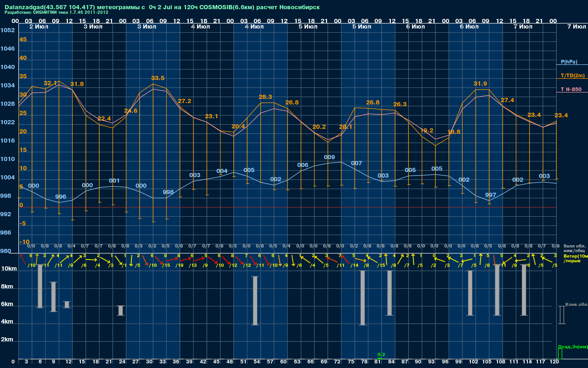Click the 20.2 temperature label
Screen dimensions: 588x368
(x=319, y=127)
